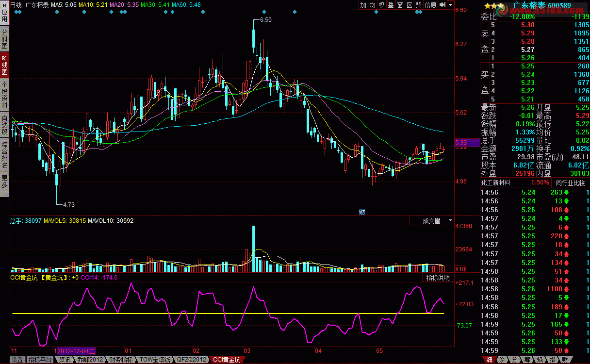This screenshot has width=590, height=364.
Task: Toggle the 均 moving-average lines button
Action: click(372, 5)
